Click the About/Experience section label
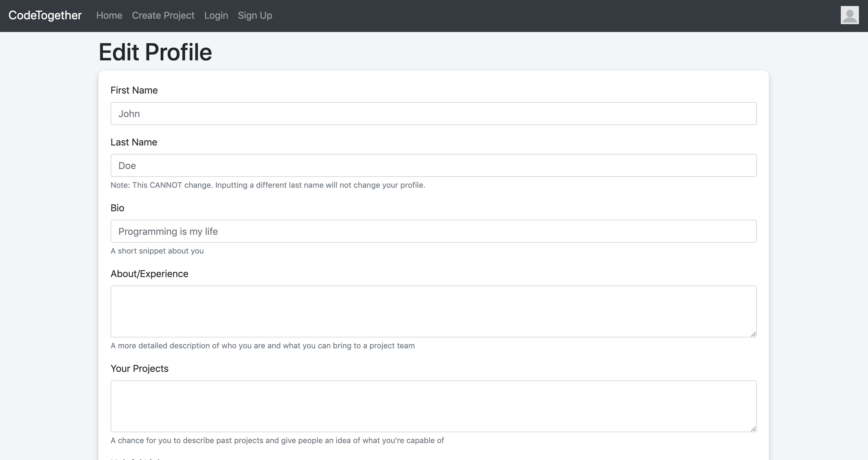 (149, 273)
